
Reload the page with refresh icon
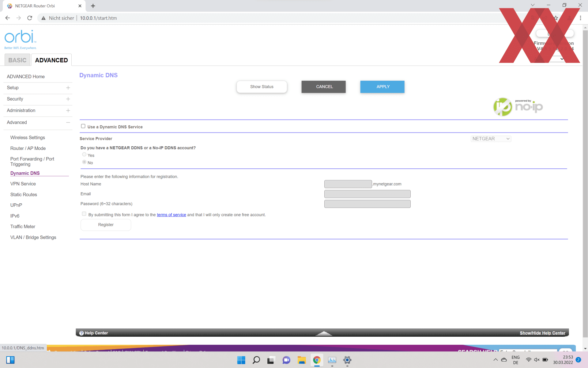coord(30,18)
